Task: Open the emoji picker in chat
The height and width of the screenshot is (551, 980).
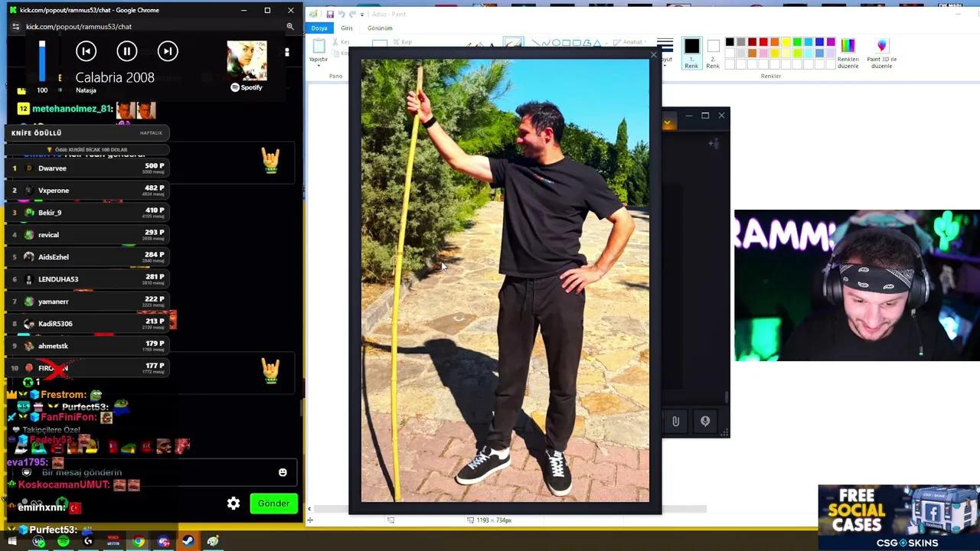Action: click(283, 473)
